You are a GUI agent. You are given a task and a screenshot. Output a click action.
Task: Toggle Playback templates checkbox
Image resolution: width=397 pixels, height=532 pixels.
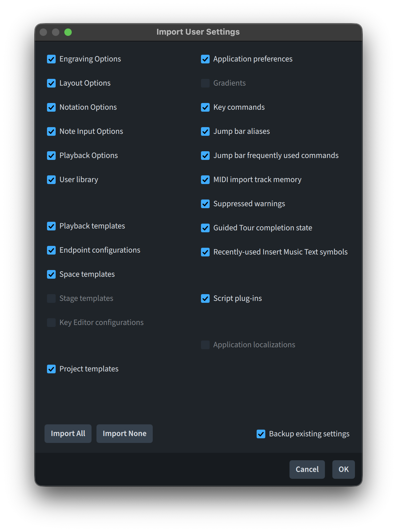coord(51,226)
